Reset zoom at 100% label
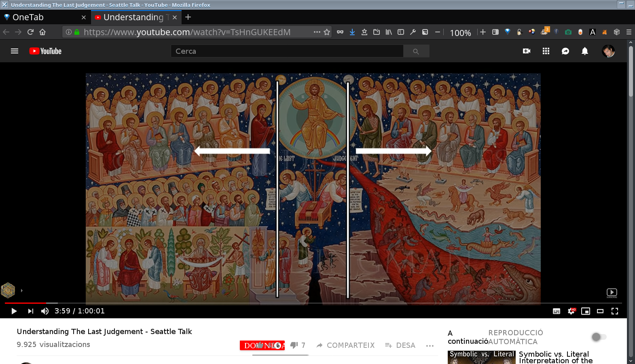The image size is (635, 364). (460, 33)
